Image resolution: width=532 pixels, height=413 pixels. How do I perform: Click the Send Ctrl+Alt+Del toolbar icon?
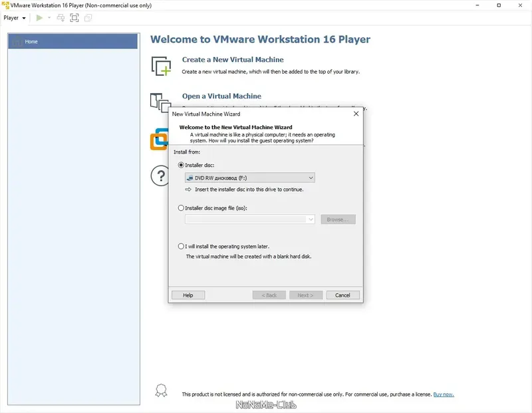point(61,18)
